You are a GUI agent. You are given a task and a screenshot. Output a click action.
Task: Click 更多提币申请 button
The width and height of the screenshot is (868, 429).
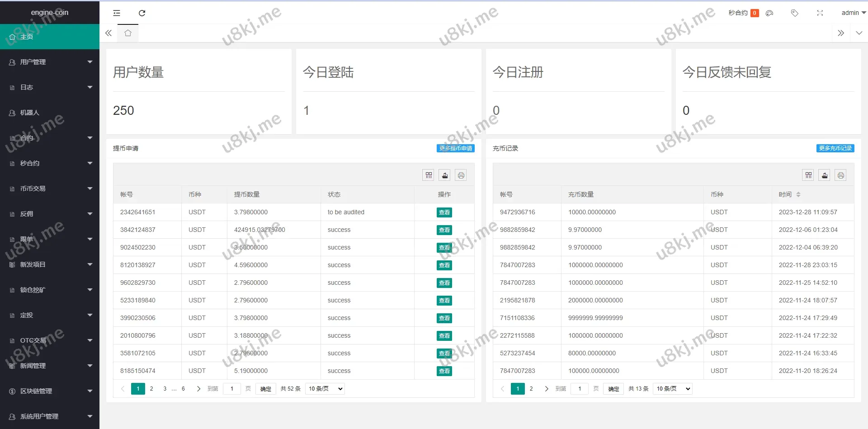455,148
